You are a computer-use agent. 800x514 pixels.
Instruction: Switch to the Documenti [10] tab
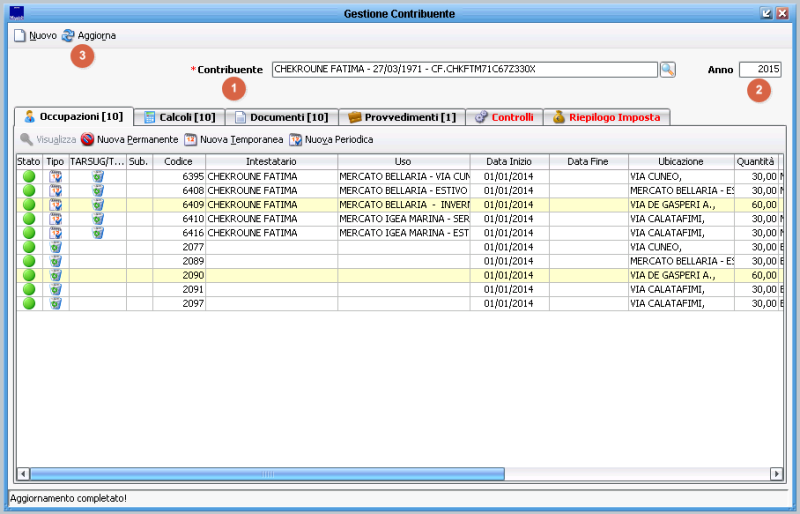[x=280, y=117]
